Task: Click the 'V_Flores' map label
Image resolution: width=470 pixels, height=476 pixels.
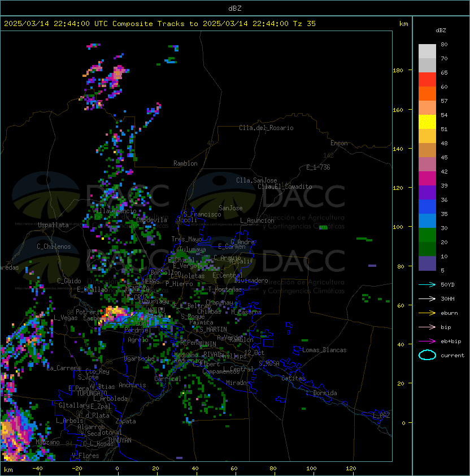Action: (x=85, y=456)
